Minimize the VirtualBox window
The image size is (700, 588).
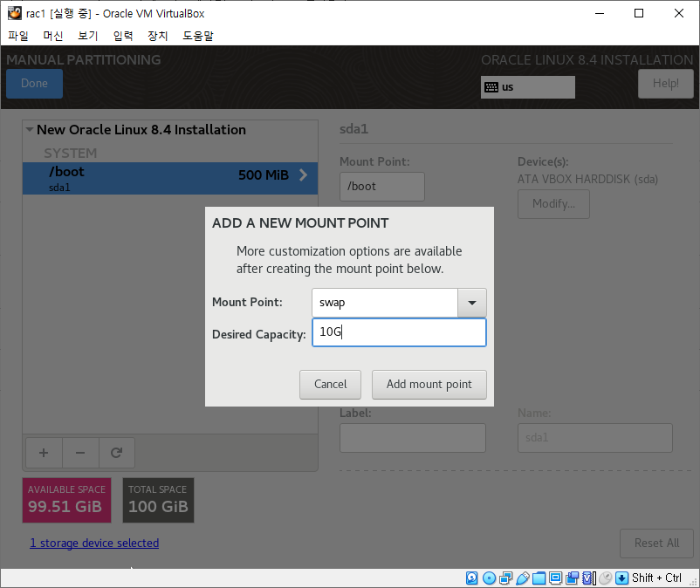pos(600,13)
